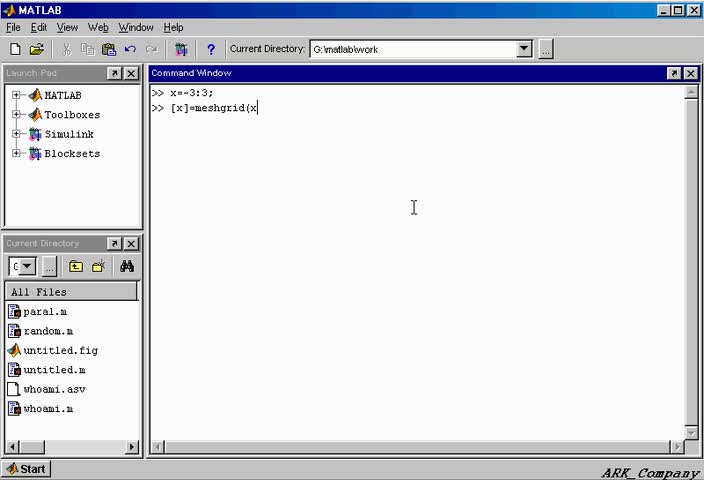Open the View menu
The width and height of the screenshot is (704, 480).
click(x=67, y=27)
